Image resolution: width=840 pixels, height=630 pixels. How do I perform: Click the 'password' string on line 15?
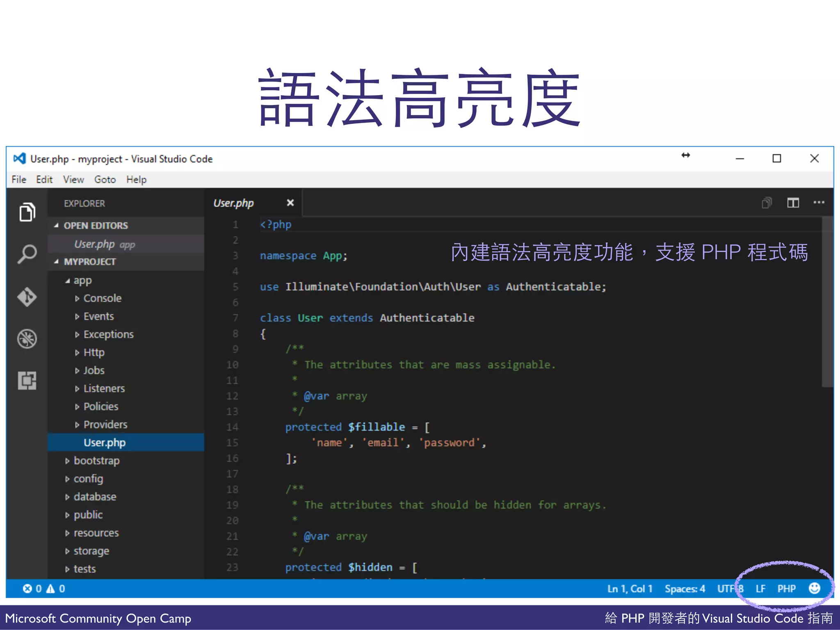(449, 443)
